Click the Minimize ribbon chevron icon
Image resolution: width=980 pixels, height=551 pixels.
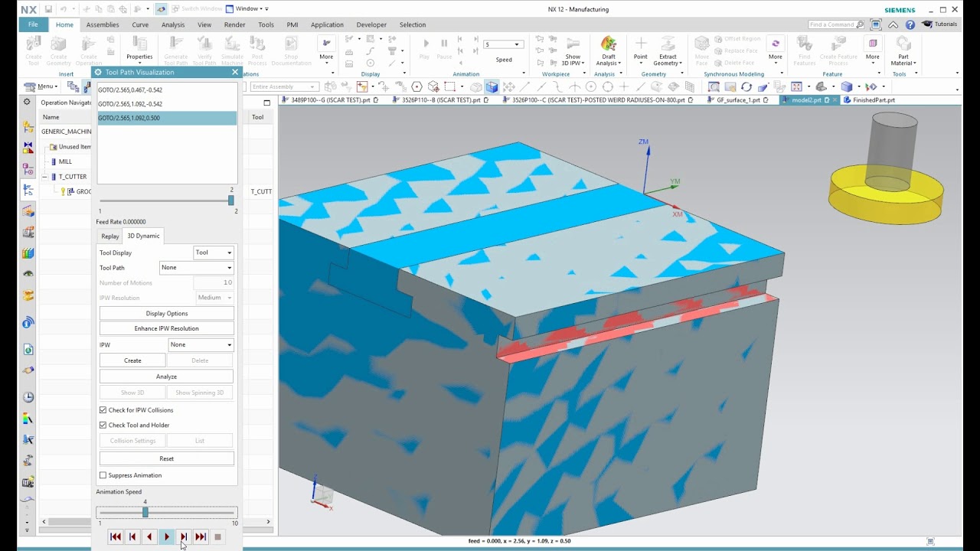point(893,24)
